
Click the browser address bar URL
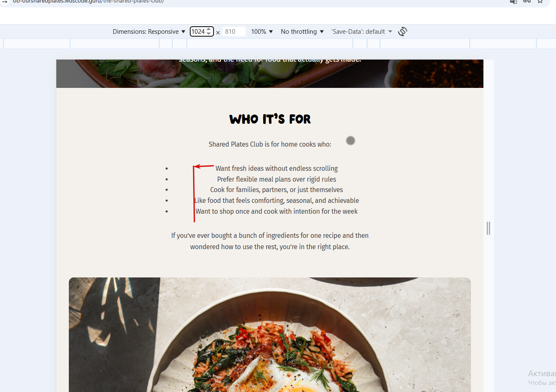click(88, 1)
